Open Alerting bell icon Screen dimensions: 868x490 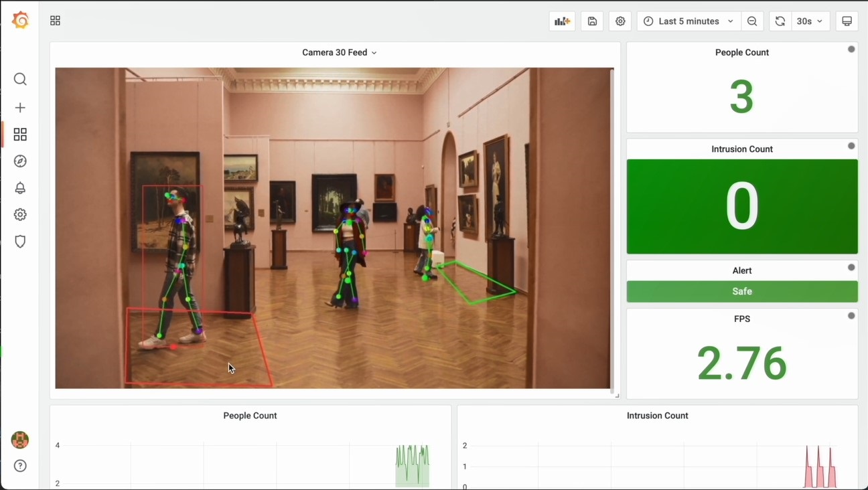coord(20,188)
